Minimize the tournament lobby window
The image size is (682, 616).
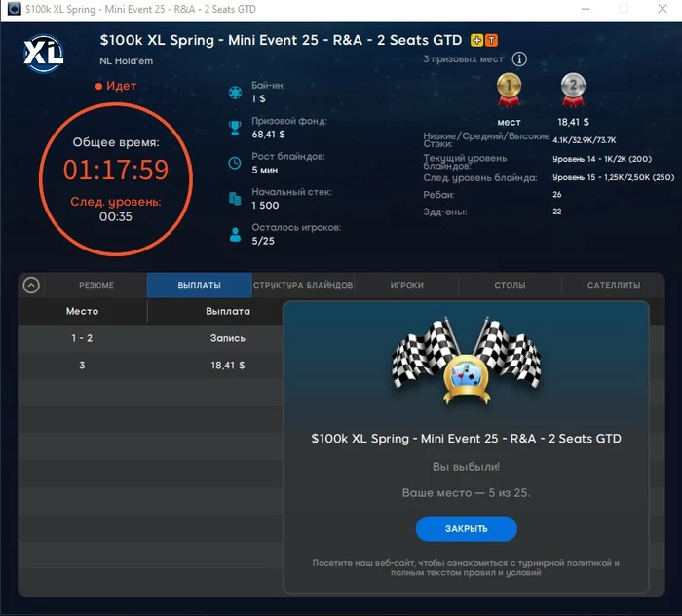tap(586, 9)
